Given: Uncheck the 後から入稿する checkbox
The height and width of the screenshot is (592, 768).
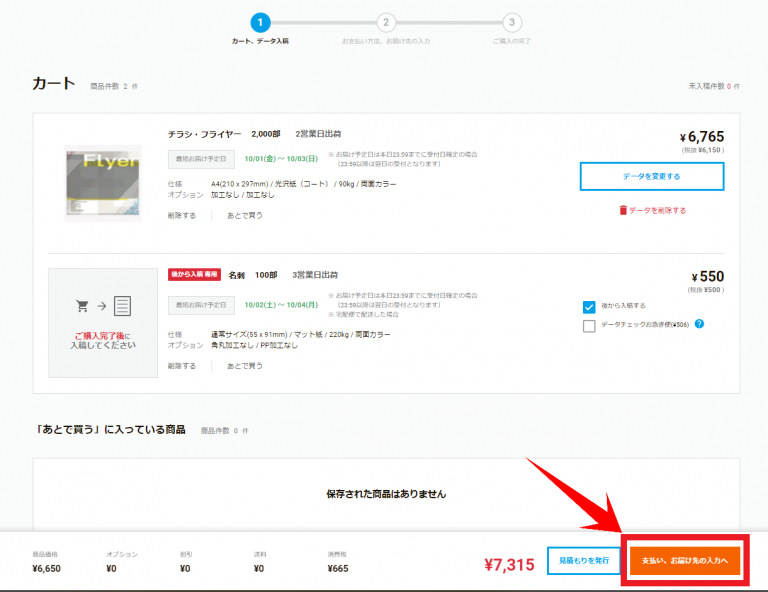Looking at the screenshot, I should click(589, 306).
